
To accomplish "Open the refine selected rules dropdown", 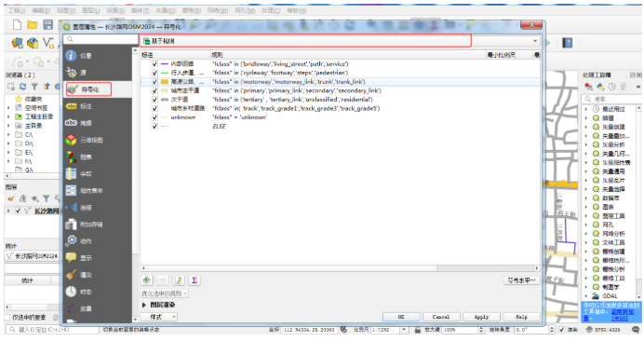I will pos(165,293).
